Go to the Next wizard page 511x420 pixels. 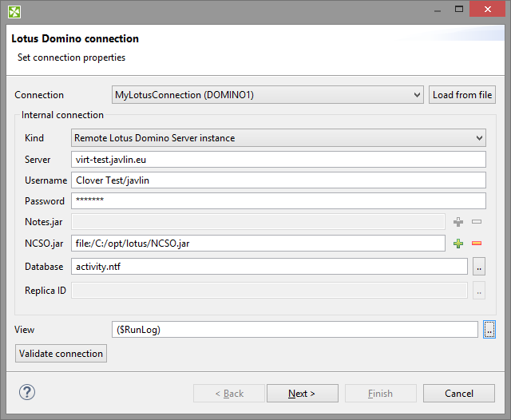pyautogui.click(x=302, y=393)
